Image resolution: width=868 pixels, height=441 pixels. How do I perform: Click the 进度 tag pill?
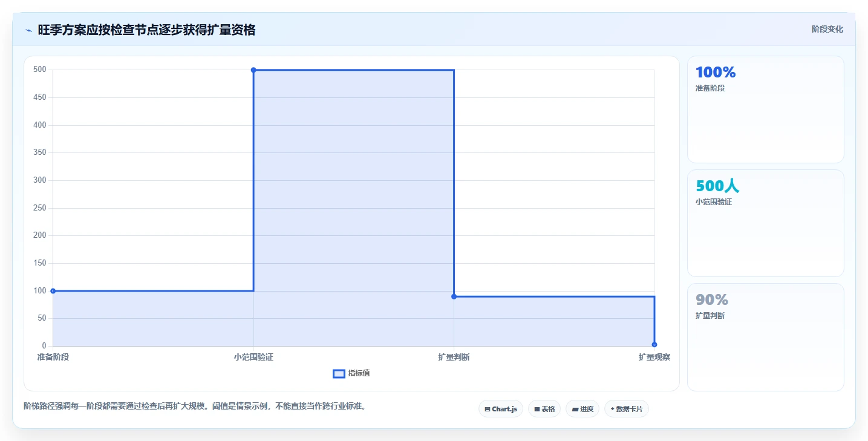tap(582, 409)
